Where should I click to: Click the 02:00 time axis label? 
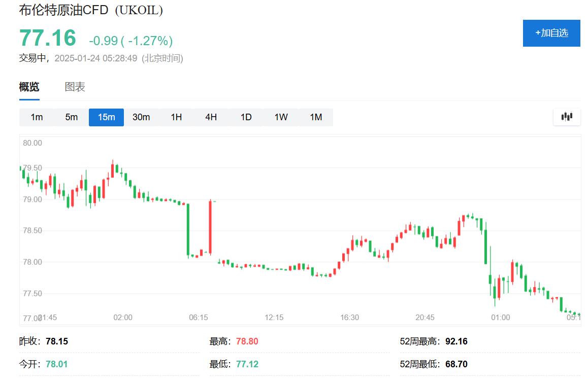point(123,318)
